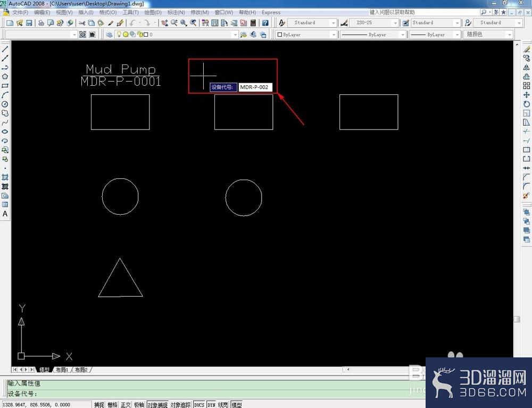Open the QuickCalc calculator icon

tap(253, 23)
